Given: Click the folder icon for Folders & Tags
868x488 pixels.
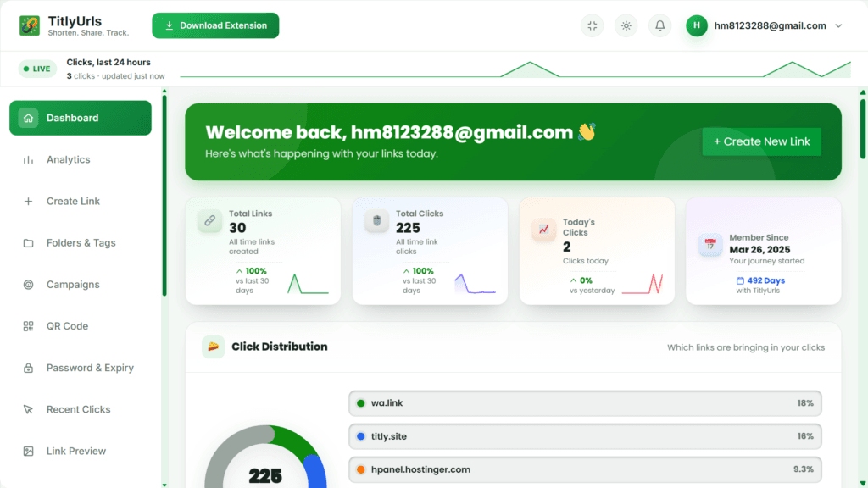Looking at the screenshot, I should pos(28,243).
